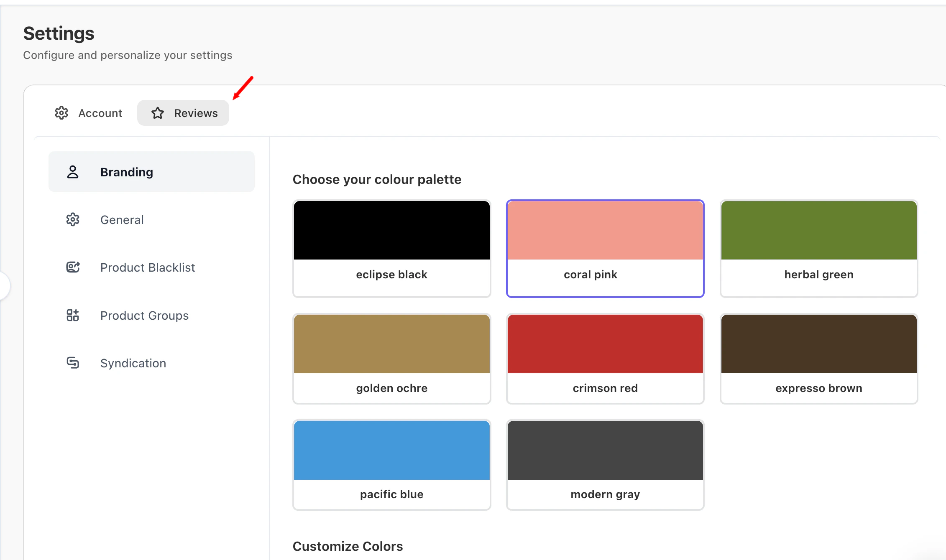The width and height of the screenshot is (946, 560).
Task: Go to the Product Blacklist section
Action: coord(147,267)
